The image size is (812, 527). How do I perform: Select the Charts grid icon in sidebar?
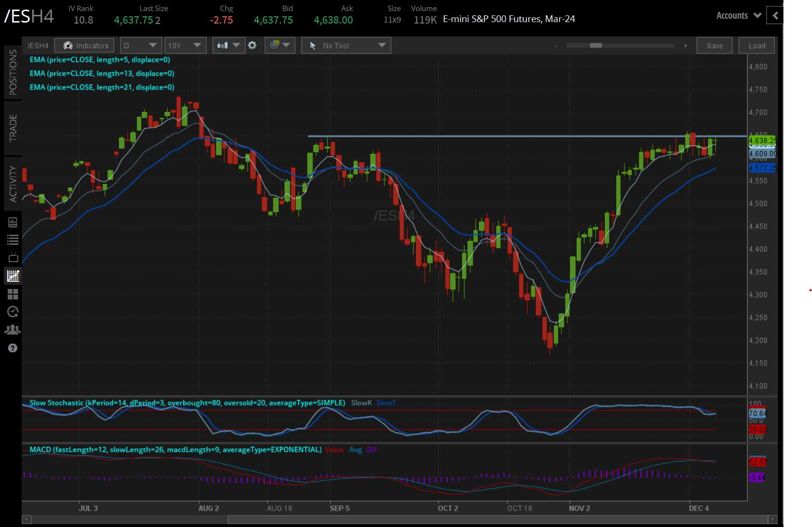(x=13, y=276)
